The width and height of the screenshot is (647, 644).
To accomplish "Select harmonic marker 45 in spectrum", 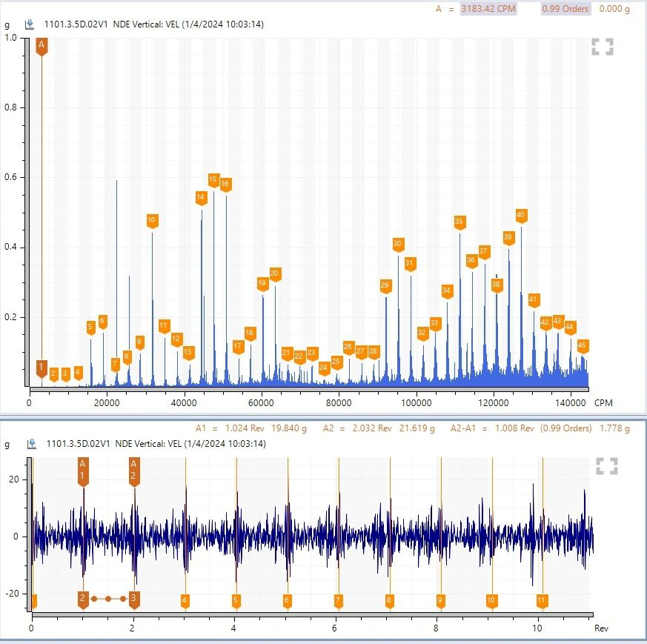I will click(x=583, y=346).
